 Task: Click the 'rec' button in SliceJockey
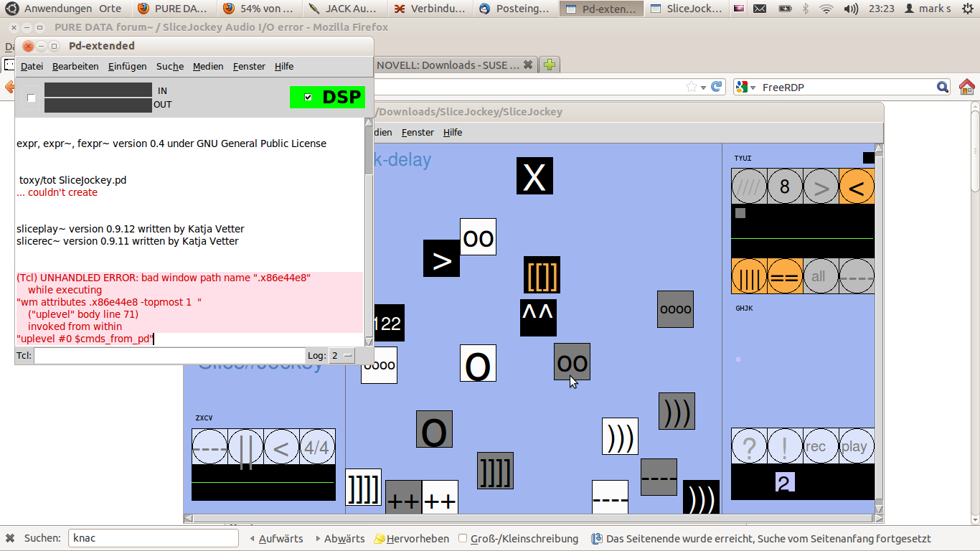point(821,446)
